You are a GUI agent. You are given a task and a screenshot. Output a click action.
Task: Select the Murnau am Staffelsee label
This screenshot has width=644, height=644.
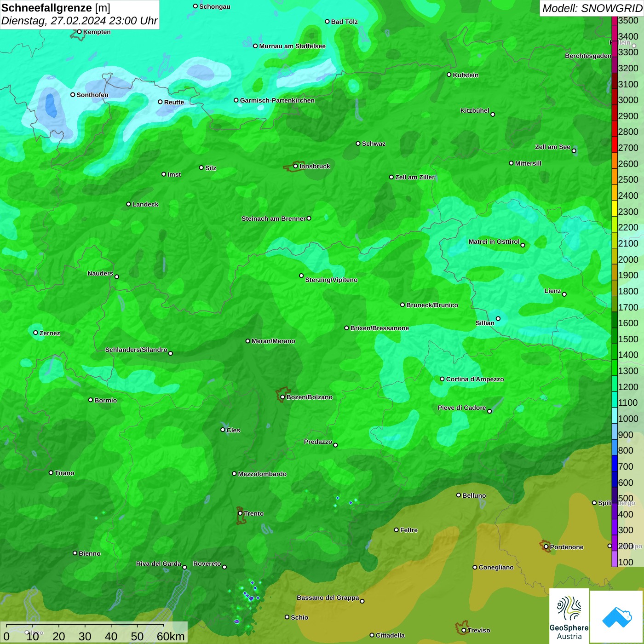point(292,46)
